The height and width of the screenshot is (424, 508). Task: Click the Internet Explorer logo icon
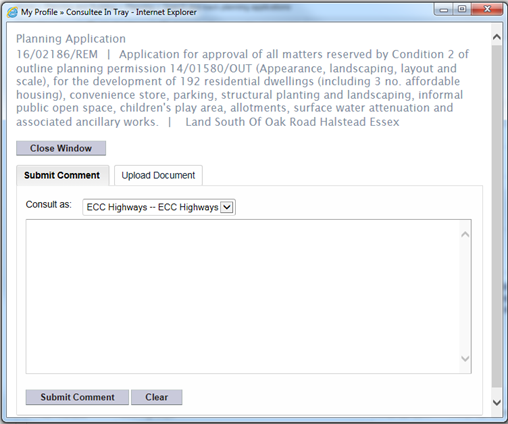pos(12,12)
